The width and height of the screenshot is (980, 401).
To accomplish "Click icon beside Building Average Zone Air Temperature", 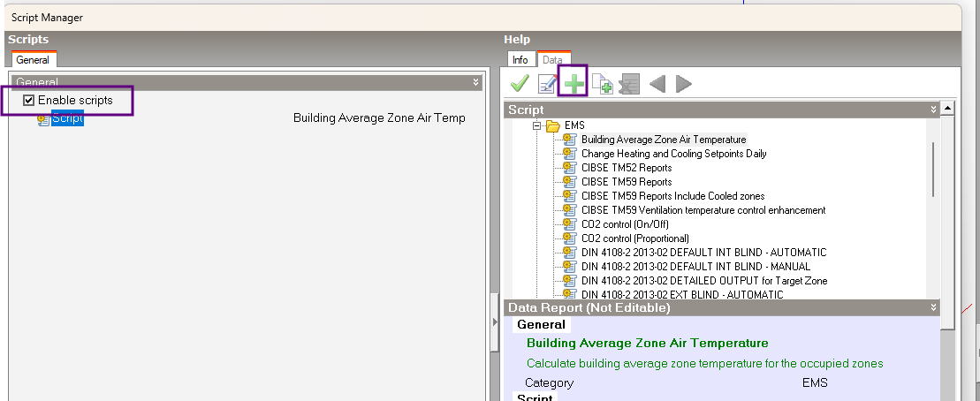I will 569,140.
